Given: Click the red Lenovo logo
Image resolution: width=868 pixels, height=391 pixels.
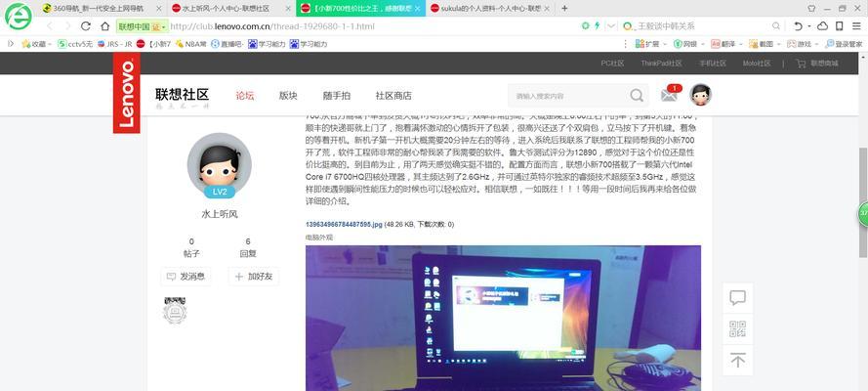Looking at the screenshot, I should coord(127,93).
